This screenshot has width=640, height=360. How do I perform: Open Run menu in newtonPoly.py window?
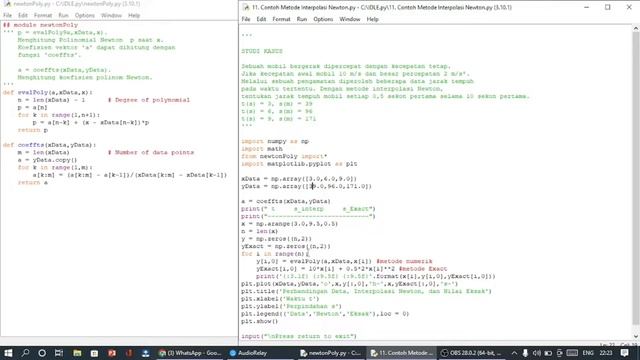click(x=63, y=16)
